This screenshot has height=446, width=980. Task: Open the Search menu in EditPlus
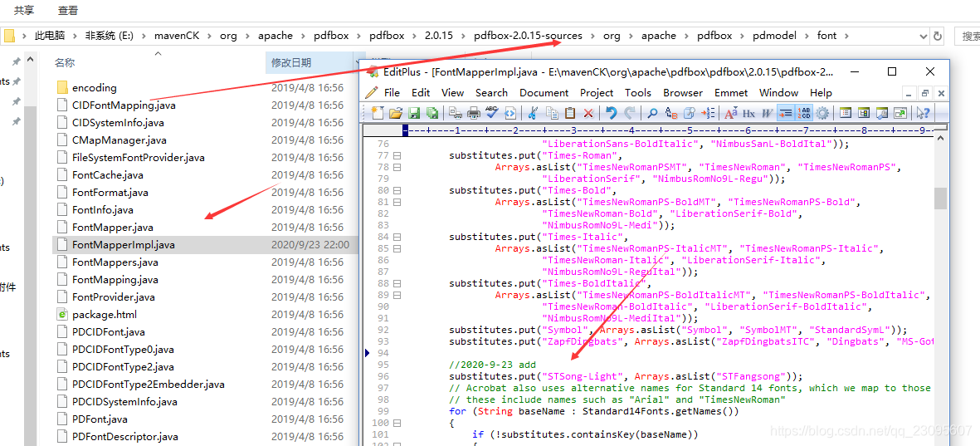491,92
